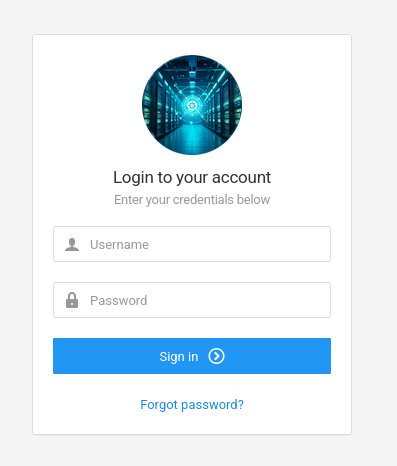Focus the Username input field
The width and height of the screenshot is (397, 466).
[x=192, y=244]
